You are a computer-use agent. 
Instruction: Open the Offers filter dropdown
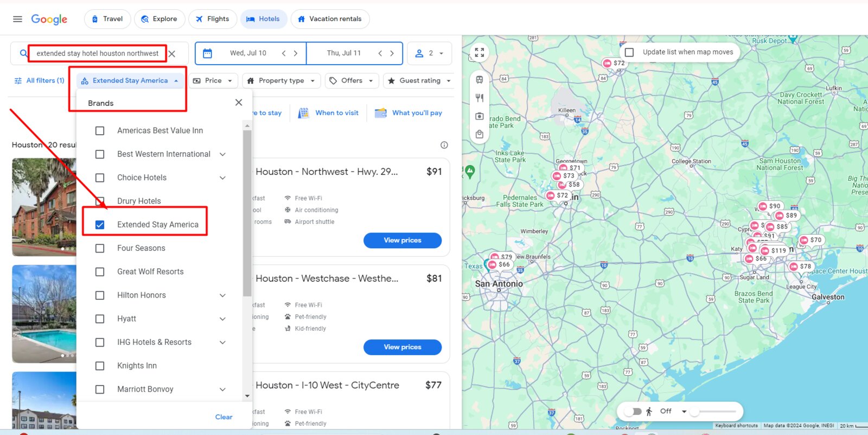click(352, 80)
